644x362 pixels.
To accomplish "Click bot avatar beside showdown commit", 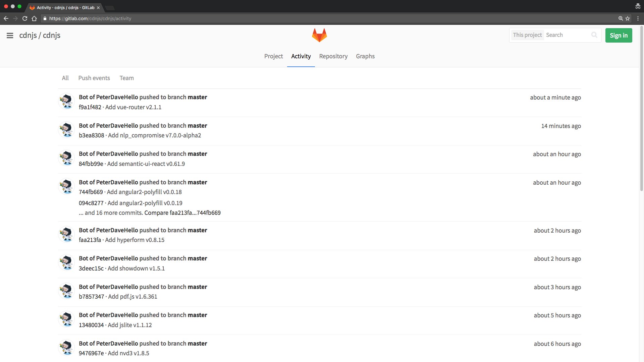I will tap(66, 262).
